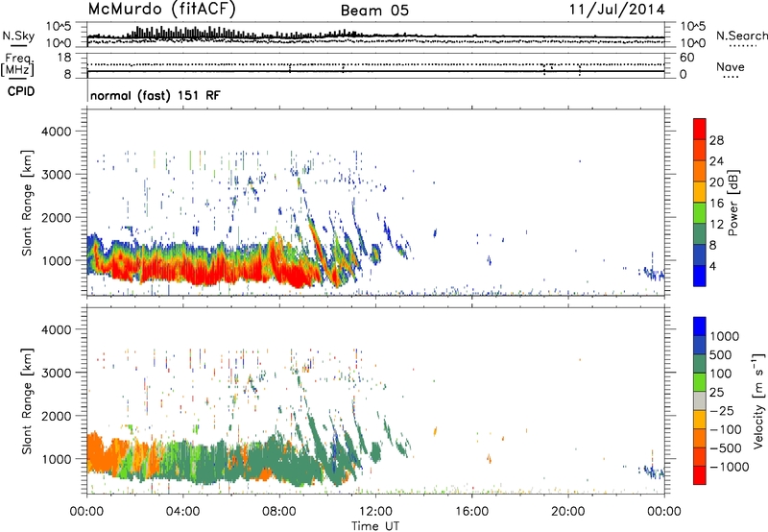Click the red bottom of velocity colorbar
Viewport: 768px width, 532px height.
pos(700,475)
